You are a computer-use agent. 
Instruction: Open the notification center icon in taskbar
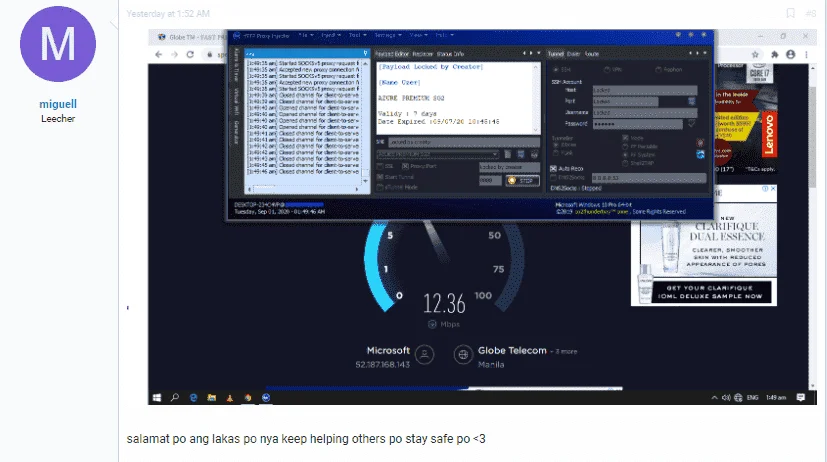(801, 398)
